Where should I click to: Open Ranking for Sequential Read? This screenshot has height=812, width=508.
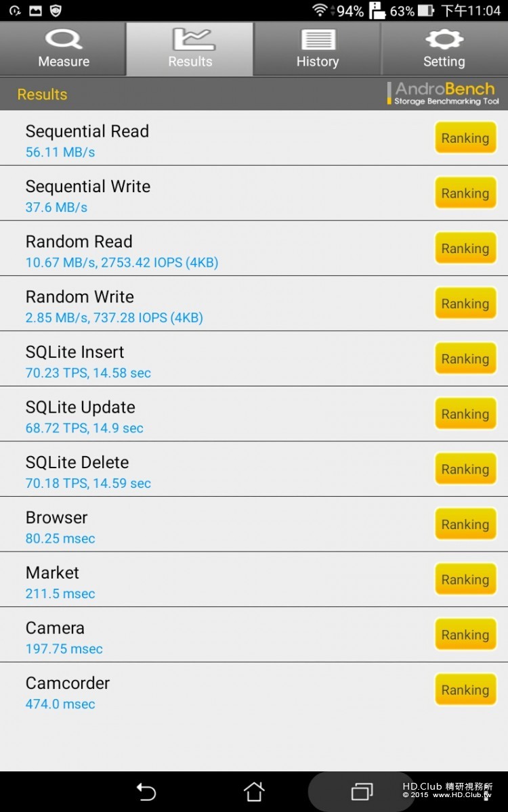[x=465, y=138]
